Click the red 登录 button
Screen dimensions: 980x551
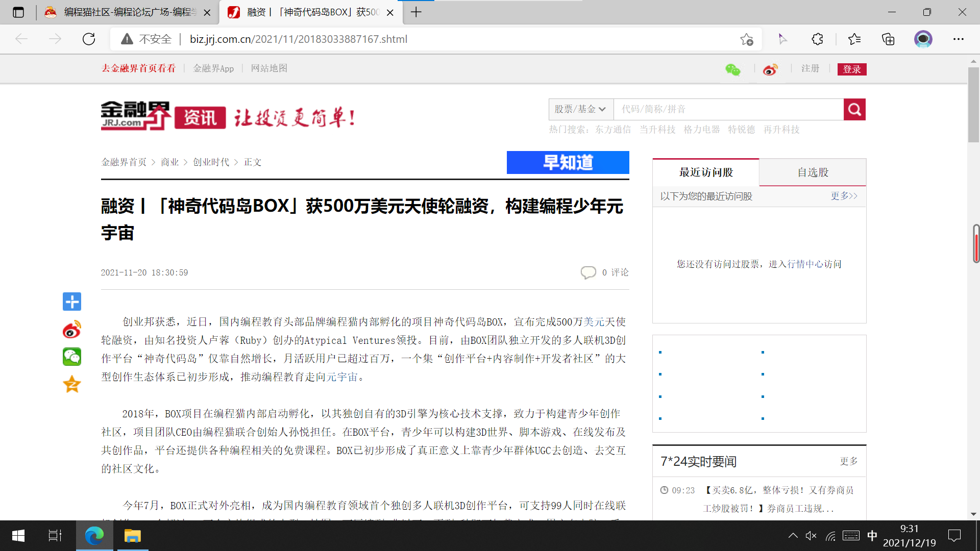[852, 69]
